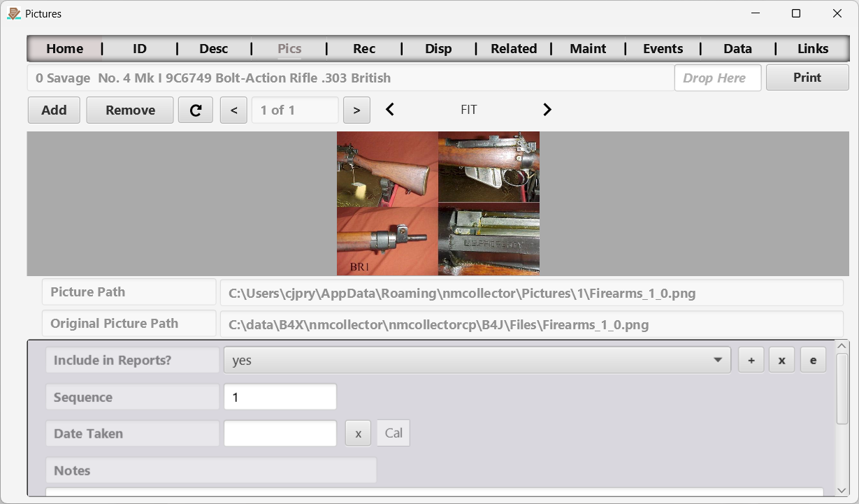Switch to the Links tab
The image size is (859, 504).
pos(813,48)
